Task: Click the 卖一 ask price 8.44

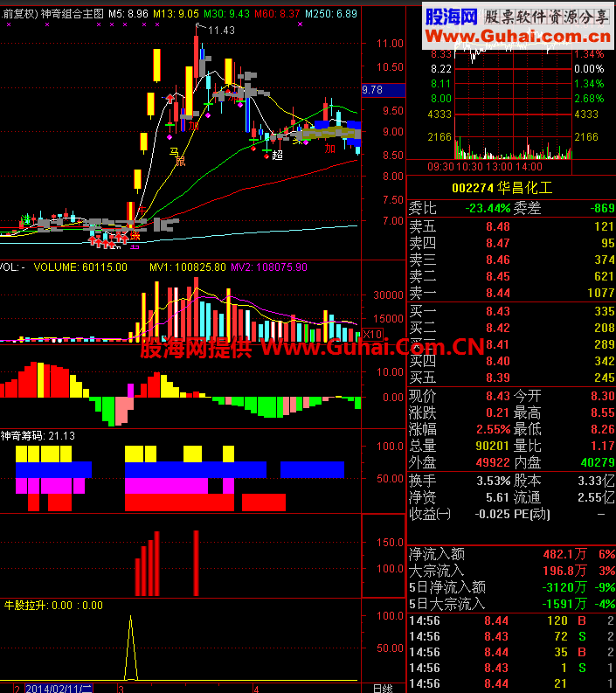Action: [498, 293]
